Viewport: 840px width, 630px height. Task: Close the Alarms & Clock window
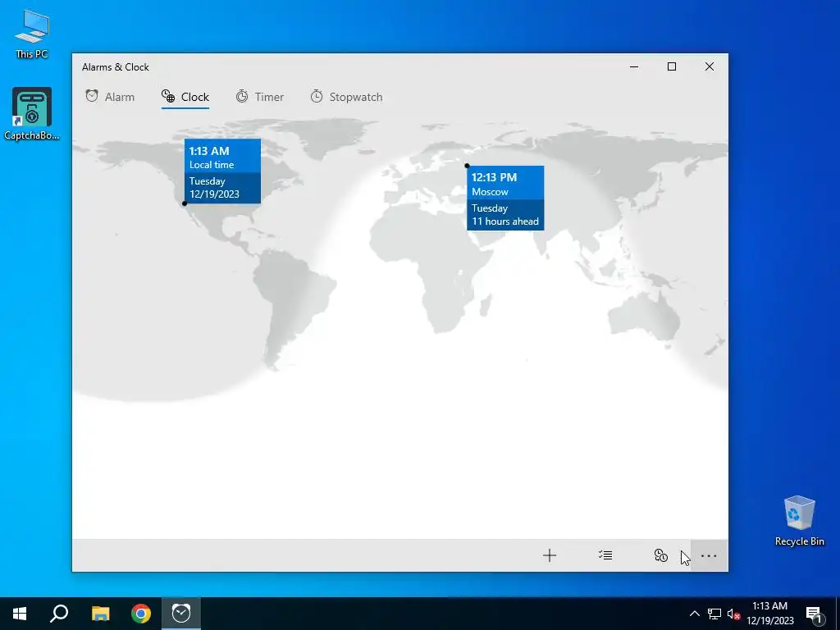(x=710, y=67)
